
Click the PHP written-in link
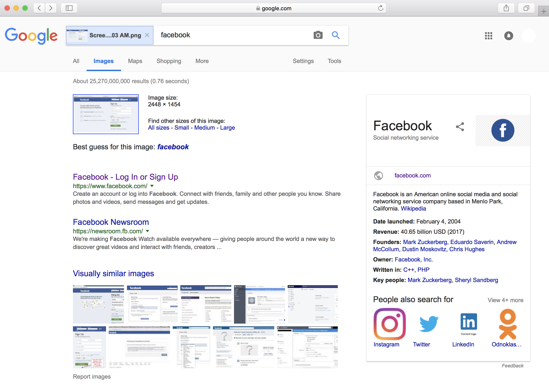click(x=423, y=270)
